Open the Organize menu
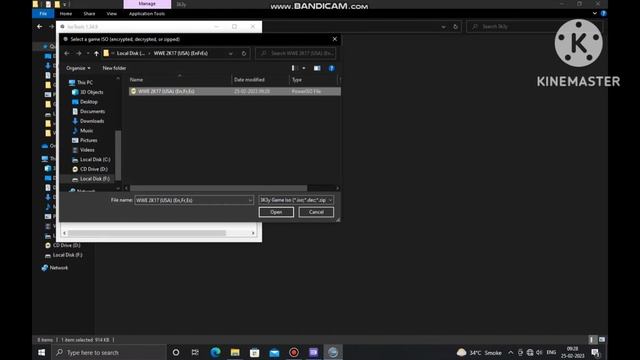Viewport: 640px width, 360px height. point(78,68)
